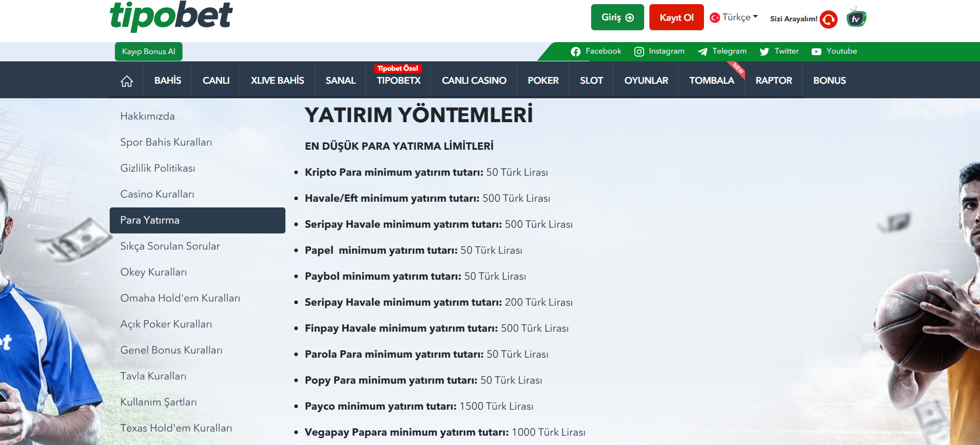Click the red callback phone icon
This screenshot has height=445, width=980.
[x=828, y=19]
